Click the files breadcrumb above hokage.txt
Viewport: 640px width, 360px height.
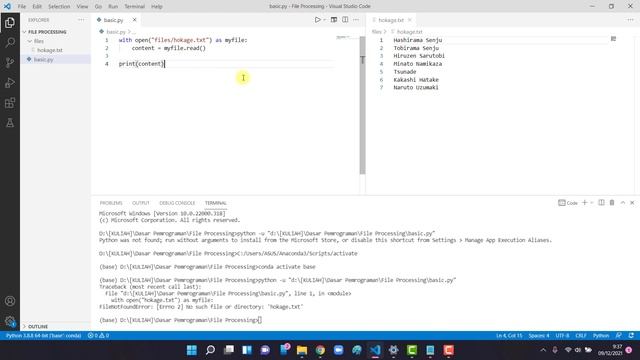click(x=376, y=32)
